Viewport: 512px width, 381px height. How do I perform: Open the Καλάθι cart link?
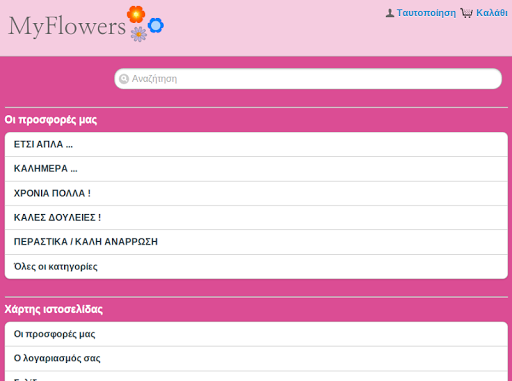click(x=492, y=13)
